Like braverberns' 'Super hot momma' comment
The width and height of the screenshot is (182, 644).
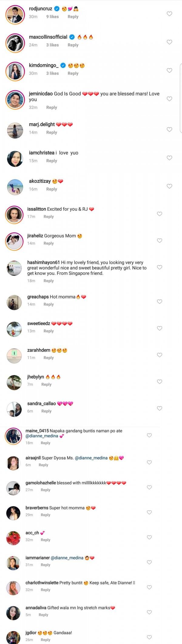point(149,512)
